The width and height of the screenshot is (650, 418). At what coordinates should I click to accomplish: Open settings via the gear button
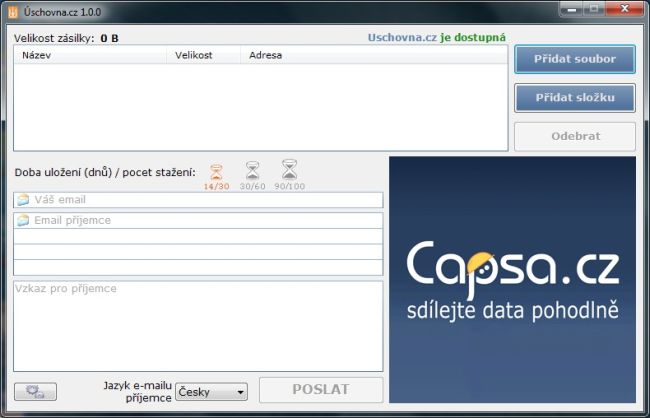click(35, 391)
